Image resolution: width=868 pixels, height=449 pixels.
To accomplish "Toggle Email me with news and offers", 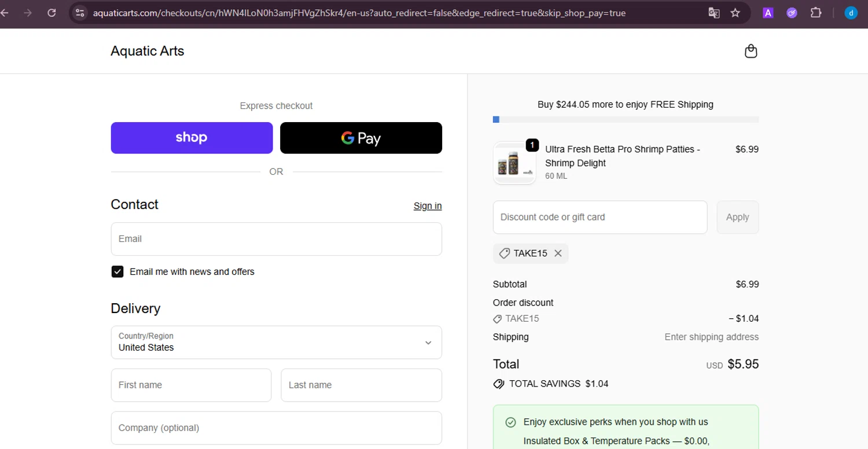I will pyautogui.click(x=117, y=272).
